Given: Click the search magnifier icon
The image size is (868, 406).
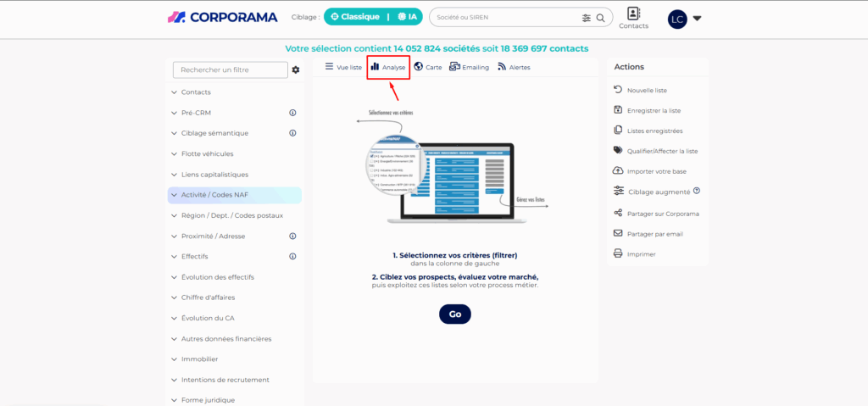Looking at the screenshot, I should (601, 18).
